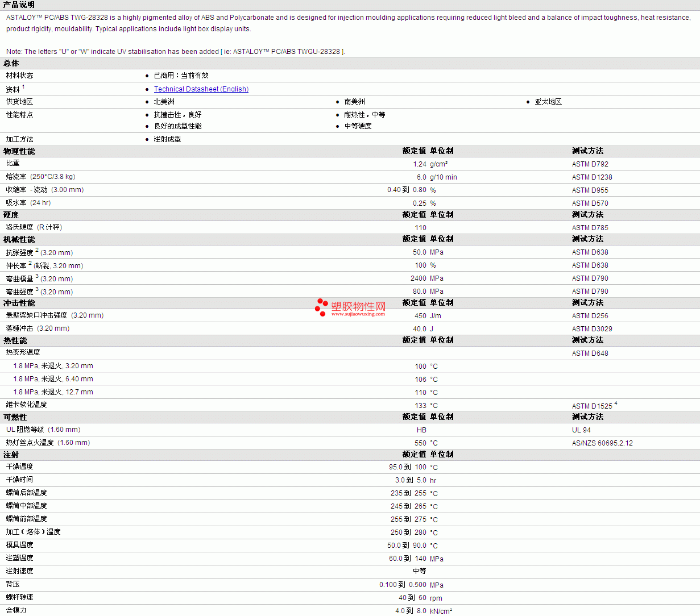Click the '维卡软化温度' property label
Viewport: 700px width, 616px height.
click(x=27, y=405)
